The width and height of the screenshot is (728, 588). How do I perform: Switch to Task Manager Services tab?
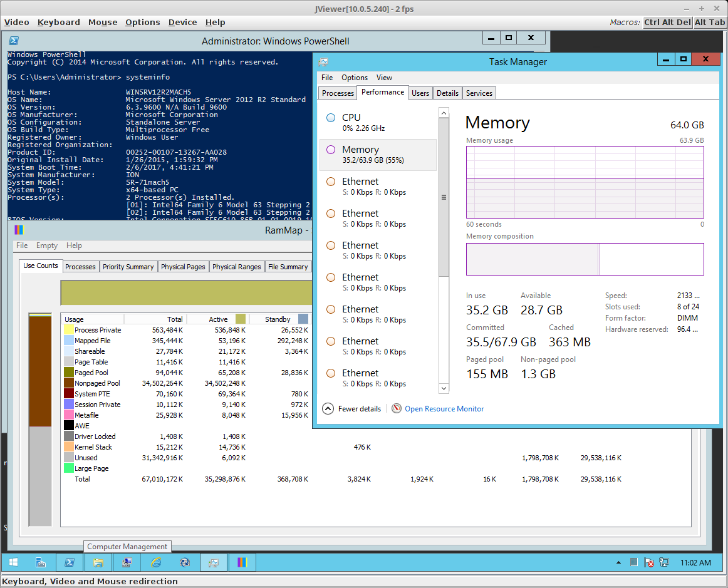click(479, 93)
